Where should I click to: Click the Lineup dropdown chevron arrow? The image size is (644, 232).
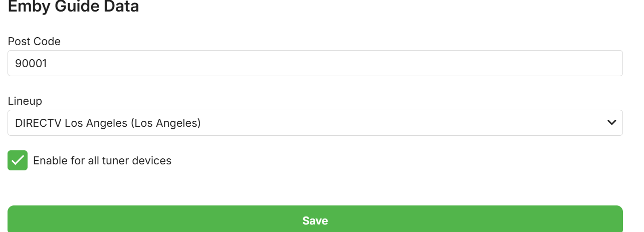(x=611, y=123)
